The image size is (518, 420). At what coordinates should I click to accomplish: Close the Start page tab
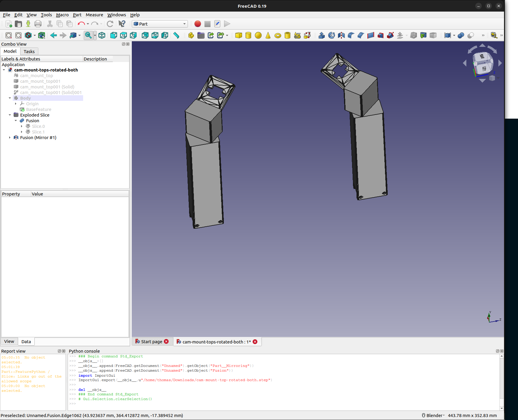[x=166, y=342]
